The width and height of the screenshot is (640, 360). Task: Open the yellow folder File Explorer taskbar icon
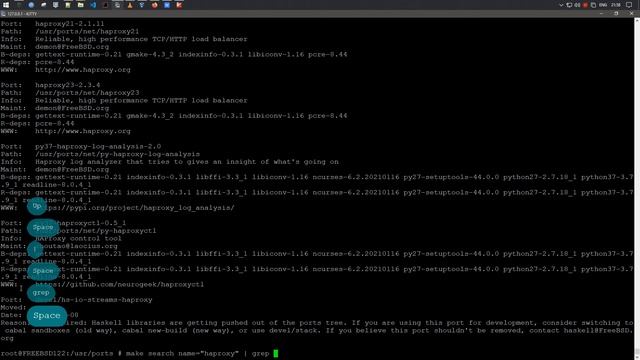pyautogui.click(x=80, y=5)
